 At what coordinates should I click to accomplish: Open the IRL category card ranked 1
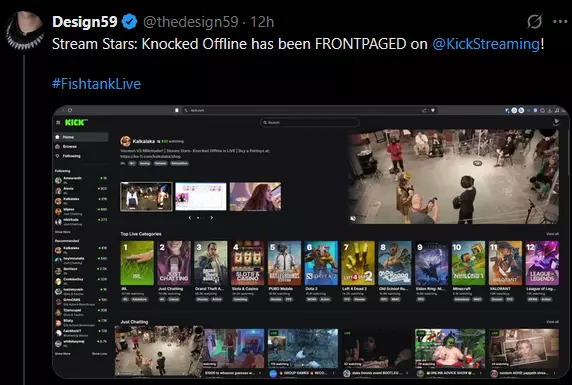coord(137,263)
